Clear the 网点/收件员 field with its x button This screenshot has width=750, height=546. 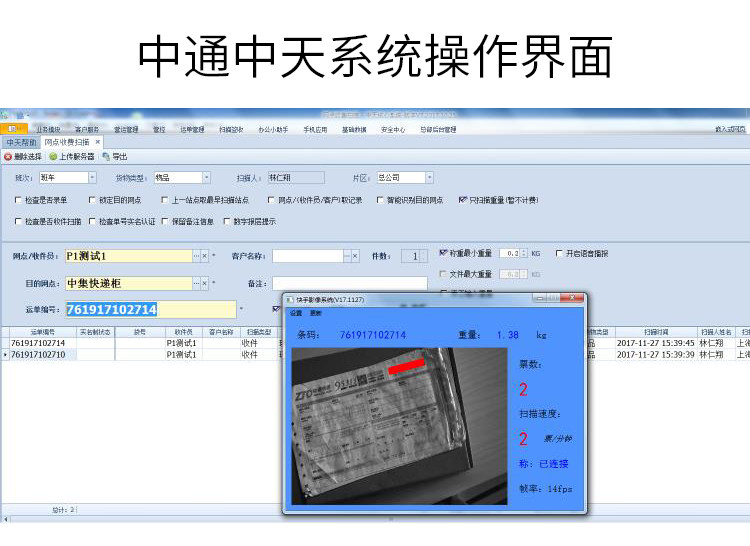205,256
